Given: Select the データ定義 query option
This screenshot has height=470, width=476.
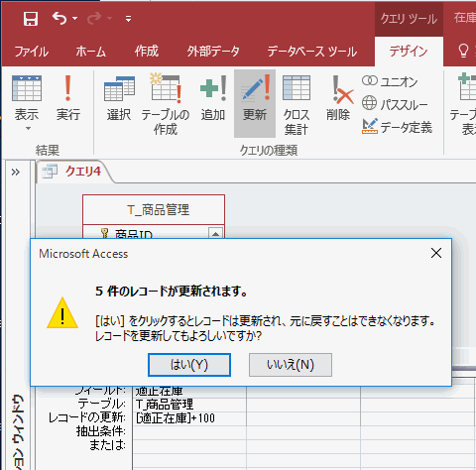Looking at the screenshot, I should point(397,127).
